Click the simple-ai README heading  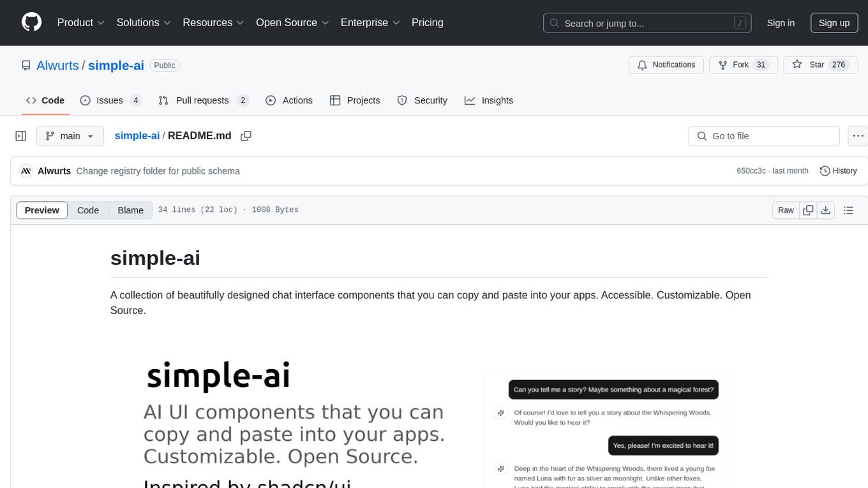pos(155,257)
